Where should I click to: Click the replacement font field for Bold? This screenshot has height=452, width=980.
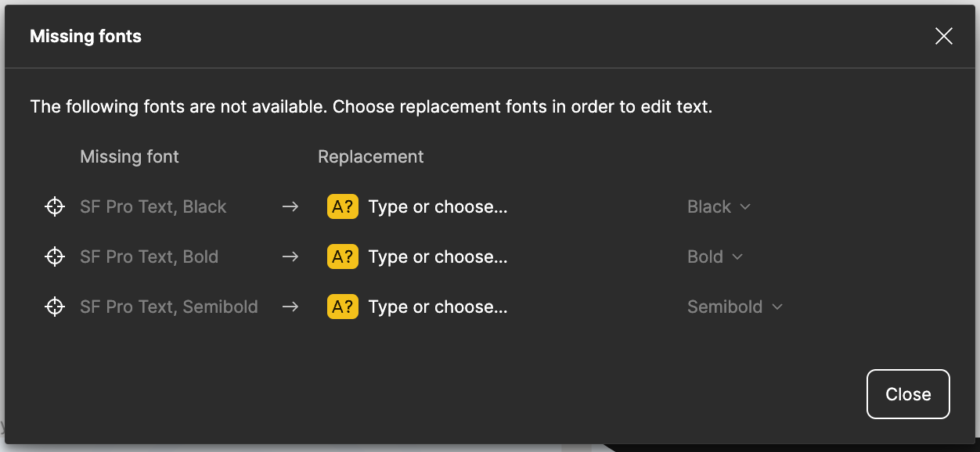point(438,256)
